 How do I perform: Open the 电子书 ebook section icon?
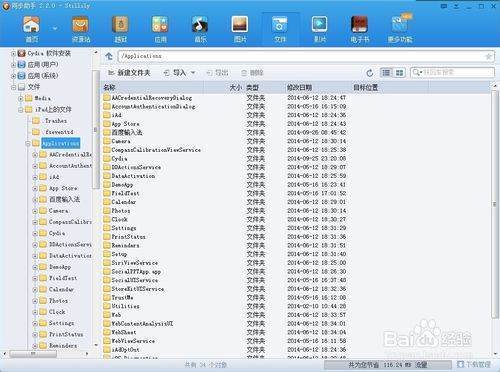click(x=359, y=29)
